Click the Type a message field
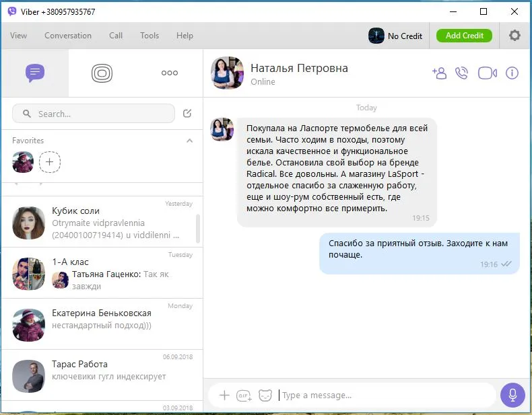This screenshot has height=415, width=532. (x=385, y=395)
